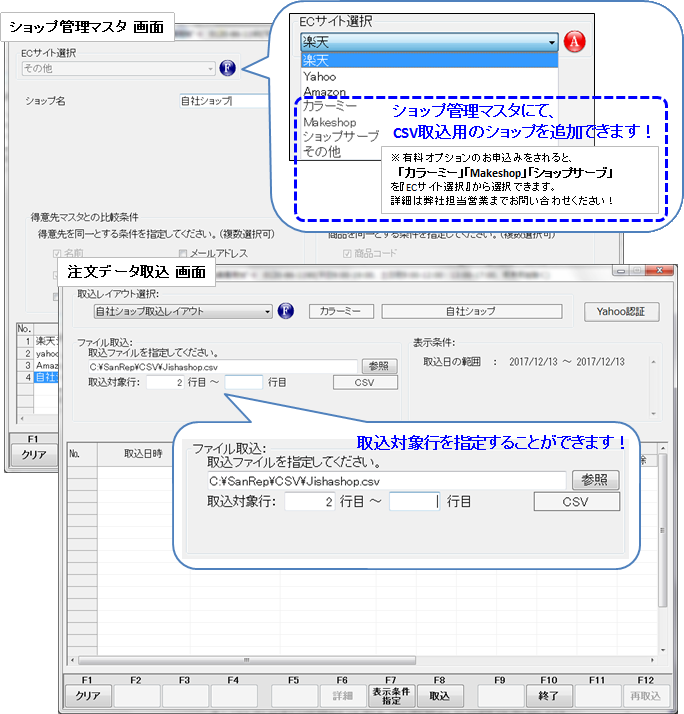Click the クリア button in shop master window

(34, 454)
